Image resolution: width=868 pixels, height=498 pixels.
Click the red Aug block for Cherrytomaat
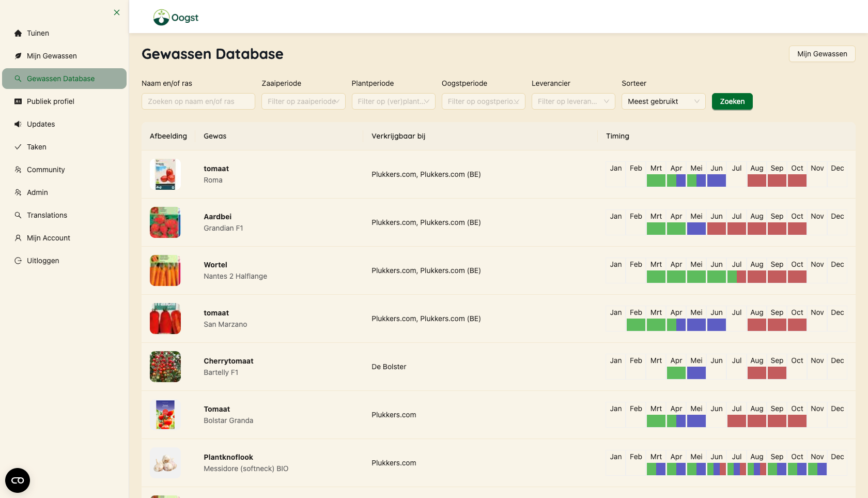tap(757, 373)
